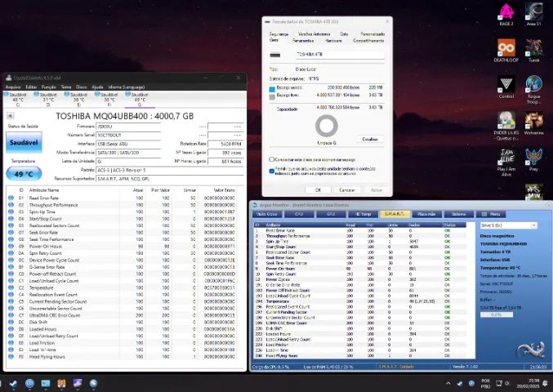The width and height of the screenshot is (553, 392).
Task: Open the Area 51 desktop shortcut
Action: 533,14
